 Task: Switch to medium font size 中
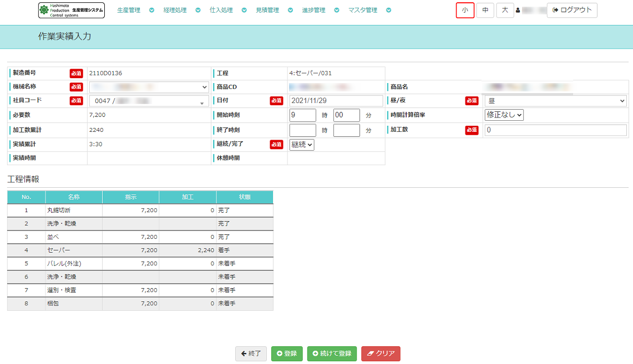pos(485,11)
